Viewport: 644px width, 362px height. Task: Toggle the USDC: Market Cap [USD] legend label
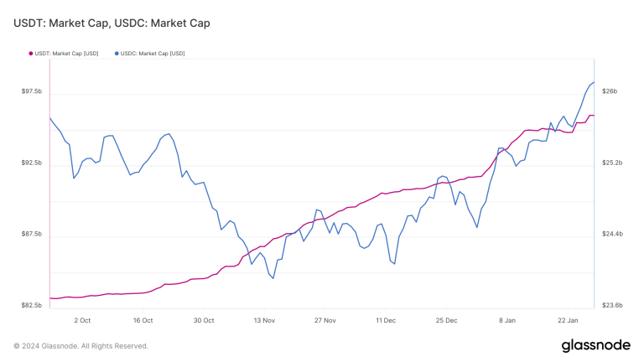153,54
